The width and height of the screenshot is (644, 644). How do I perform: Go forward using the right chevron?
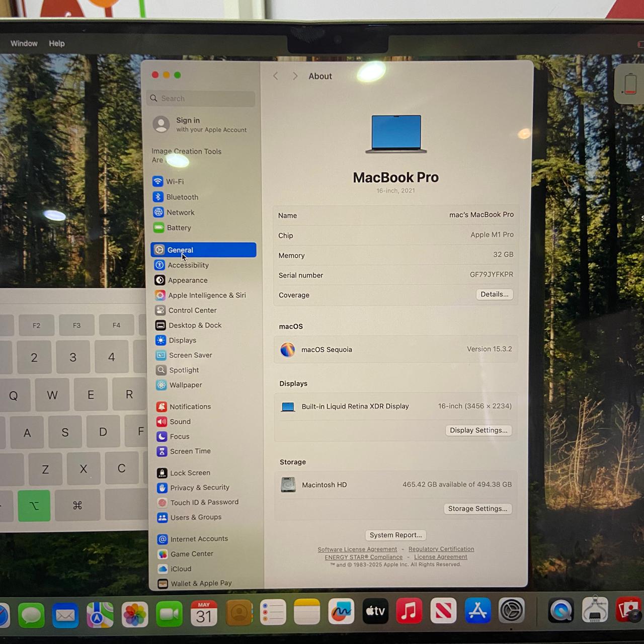point(295,76)
